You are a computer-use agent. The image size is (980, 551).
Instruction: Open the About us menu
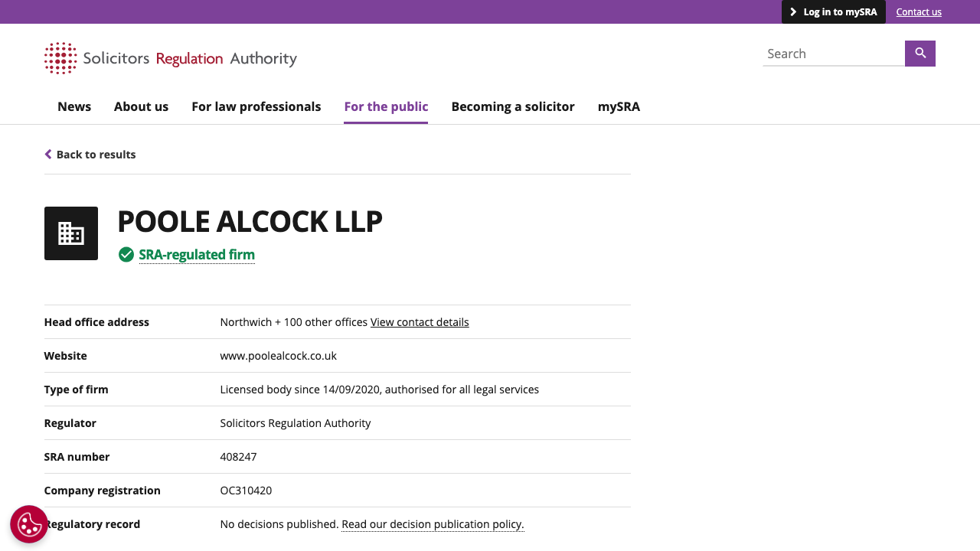[141, 106]
